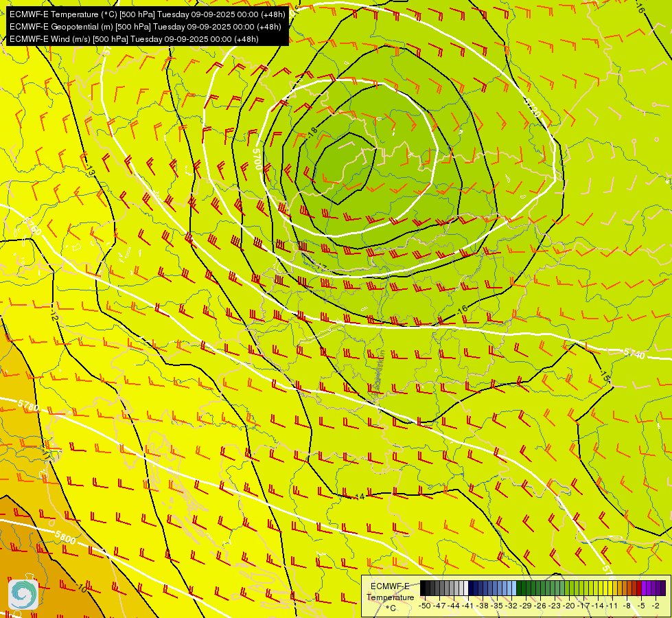Click the -38 value in the legend

(x=483, y=606)
